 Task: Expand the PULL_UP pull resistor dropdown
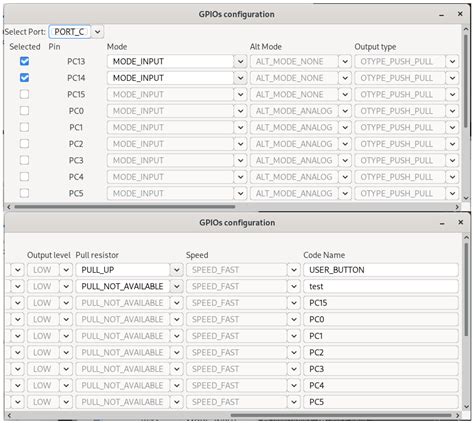[177, 270]
